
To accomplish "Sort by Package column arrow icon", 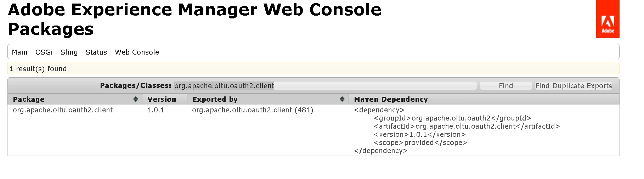I will tap(135, 99).
